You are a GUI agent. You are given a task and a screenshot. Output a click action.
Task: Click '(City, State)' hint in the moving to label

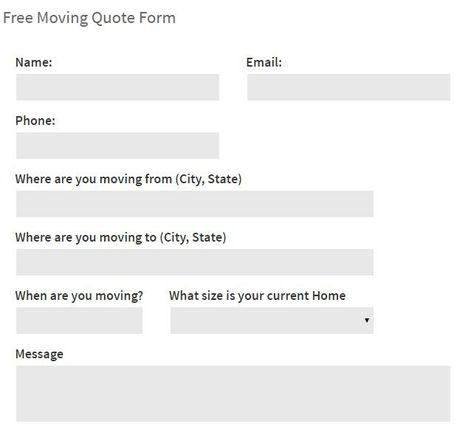[x=193, y=237]
